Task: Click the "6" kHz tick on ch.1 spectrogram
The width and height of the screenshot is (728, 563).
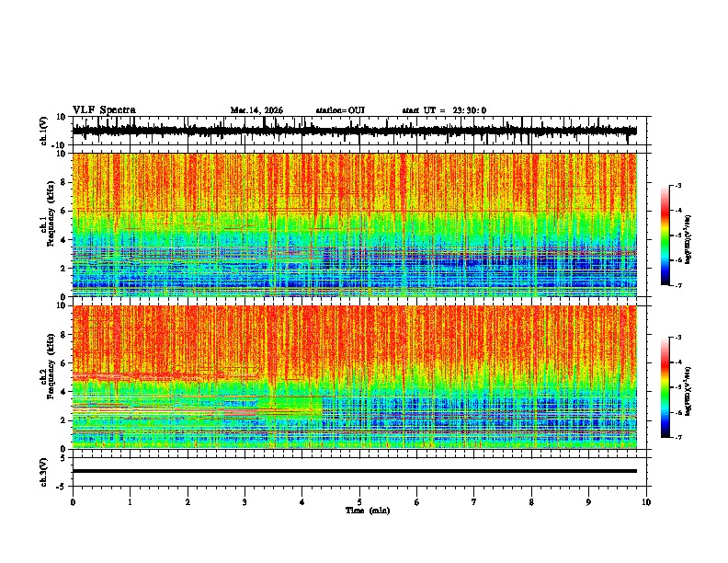Action: 64,211
